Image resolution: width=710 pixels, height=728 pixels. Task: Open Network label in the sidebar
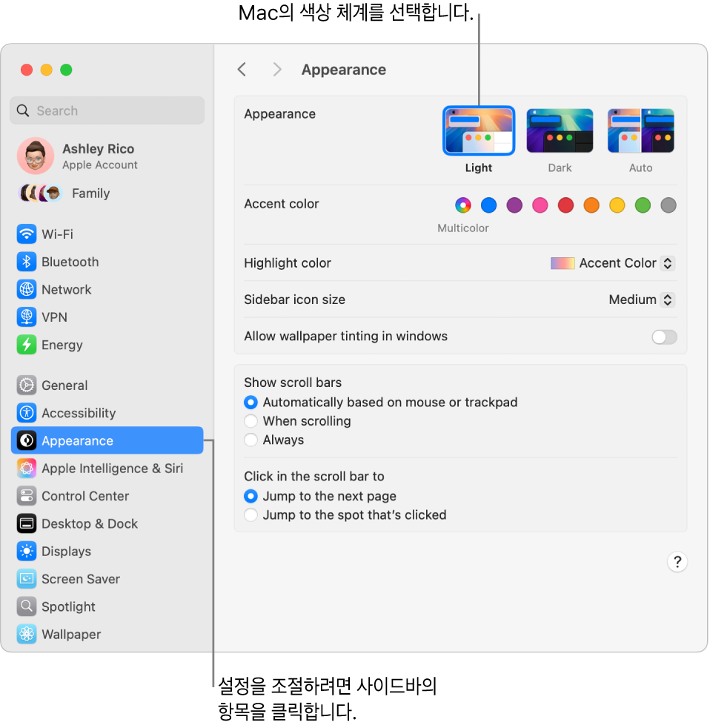coord(67,290)
